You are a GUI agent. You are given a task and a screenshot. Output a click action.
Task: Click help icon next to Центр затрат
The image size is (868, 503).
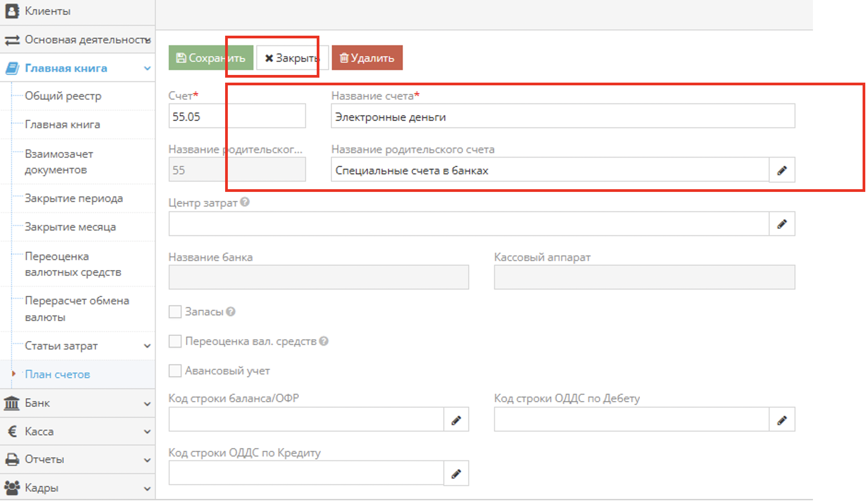tap(245, 202)
